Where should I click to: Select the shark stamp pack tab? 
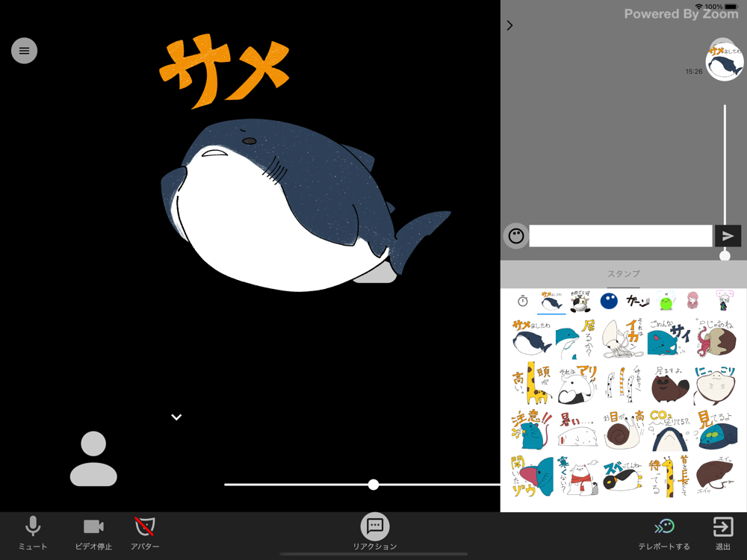552,302
